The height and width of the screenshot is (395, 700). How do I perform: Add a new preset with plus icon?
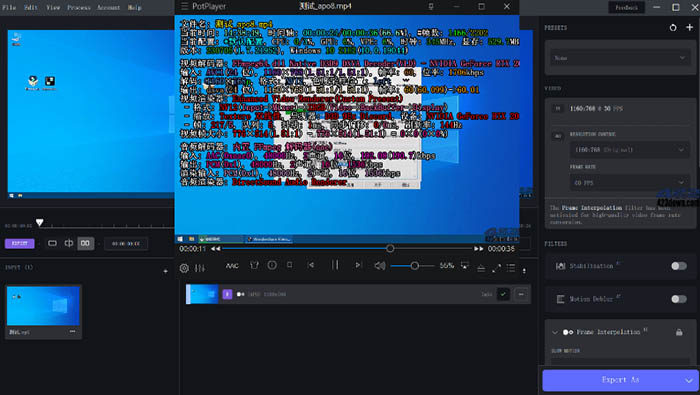click(x=690, y=27)
